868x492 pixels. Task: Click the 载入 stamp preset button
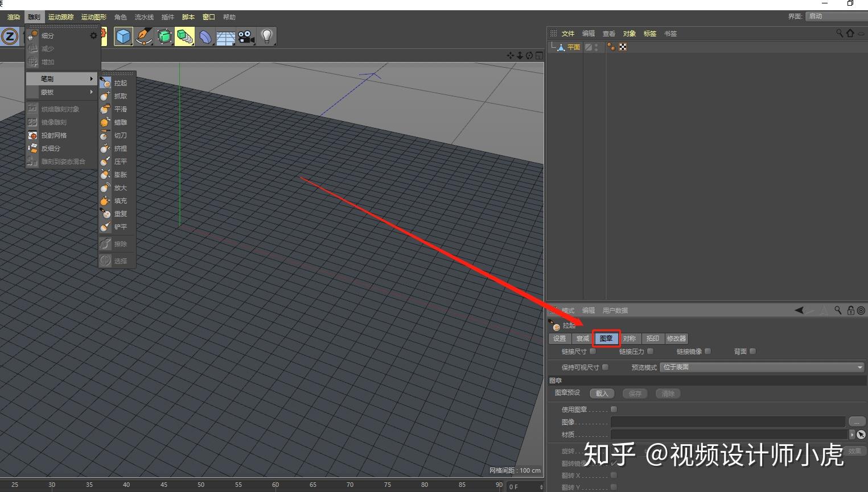[x=602, y=393]
